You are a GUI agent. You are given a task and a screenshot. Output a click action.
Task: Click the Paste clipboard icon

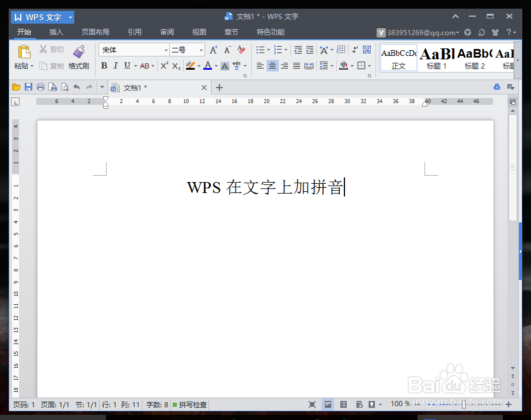click(24, 52)
